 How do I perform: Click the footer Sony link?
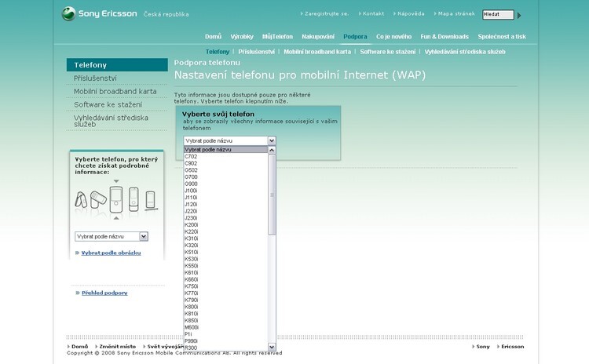(483, 347)
